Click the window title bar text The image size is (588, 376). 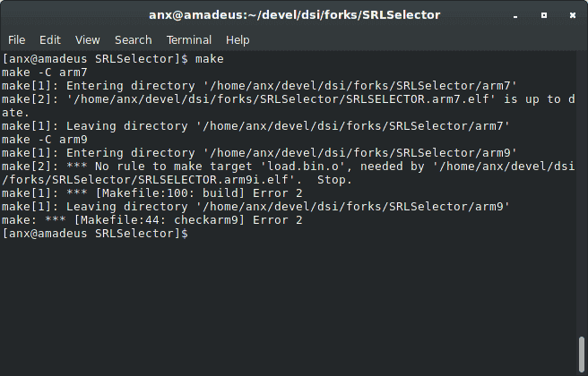(294, 15)
